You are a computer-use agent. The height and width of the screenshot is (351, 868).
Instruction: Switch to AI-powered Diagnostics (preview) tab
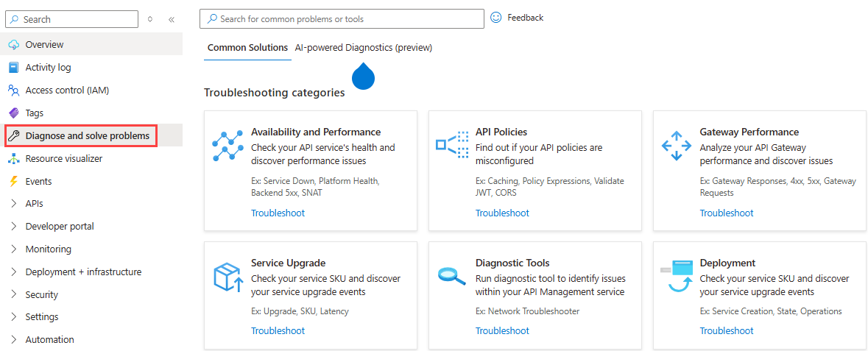point(364,48)
